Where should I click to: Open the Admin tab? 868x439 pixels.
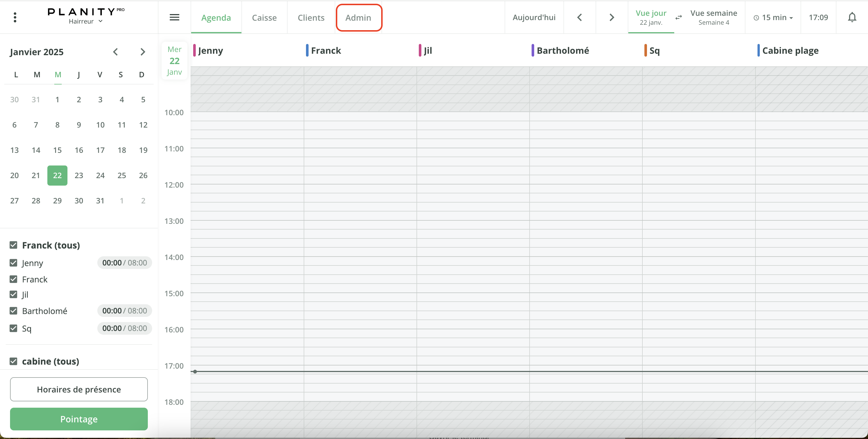tap(358, 18)
